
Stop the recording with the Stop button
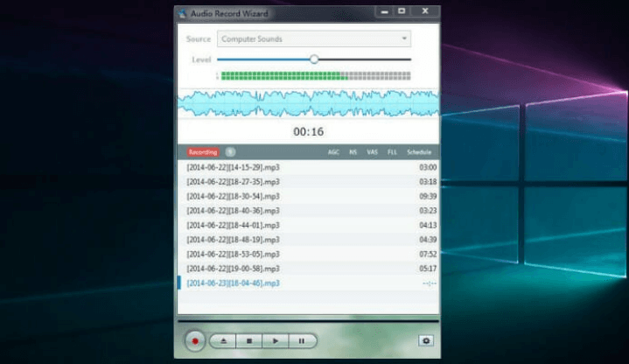[249, 341]
